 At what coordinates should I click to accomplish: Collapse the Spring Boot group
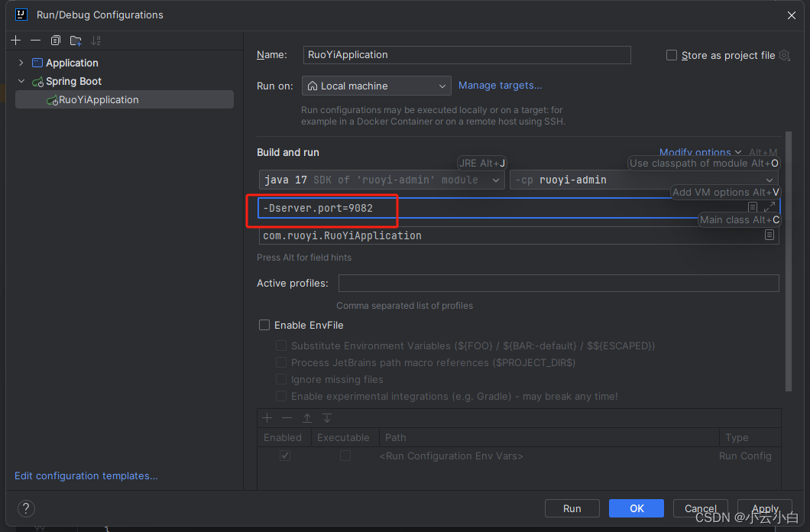tap(21, 81)
